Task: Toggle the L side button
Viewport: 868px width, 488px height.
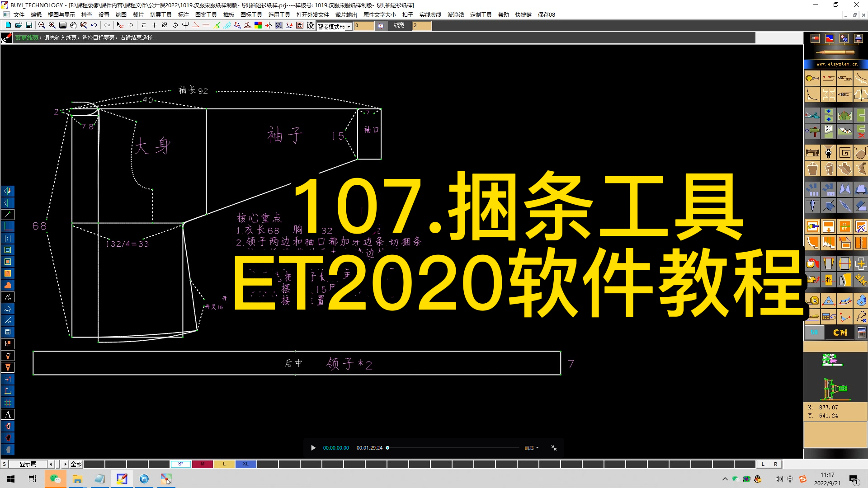Action: tap(763, 464)
